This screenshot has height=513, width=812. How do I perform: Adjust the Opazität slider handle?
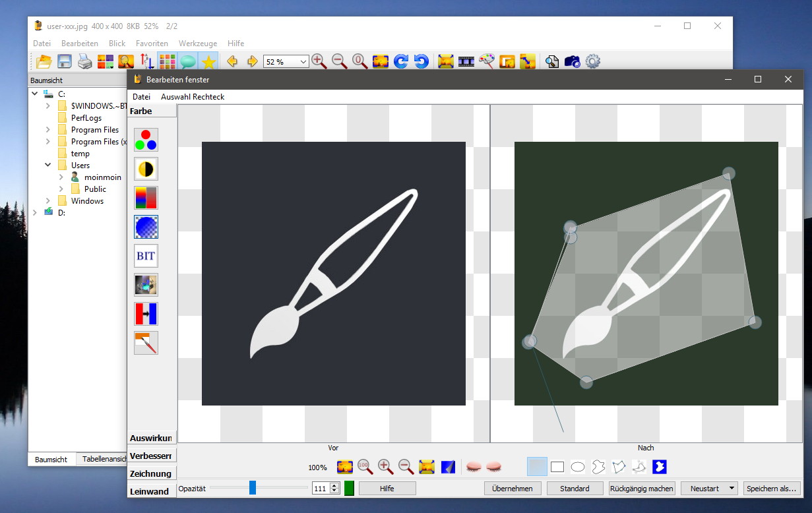[x=253, y=488]
